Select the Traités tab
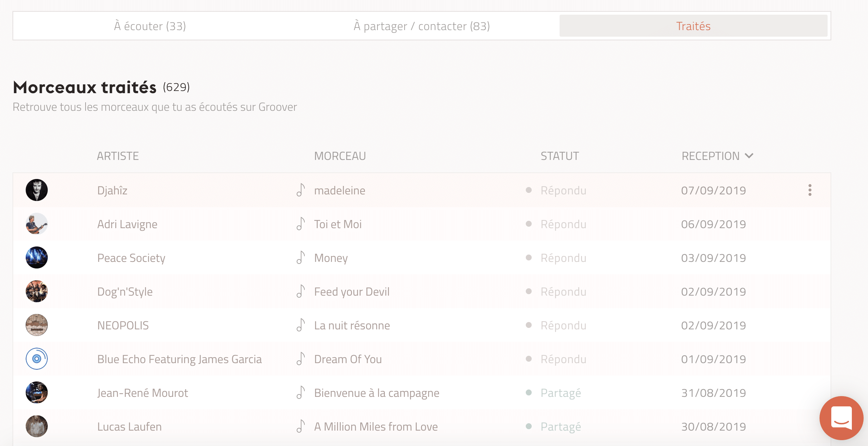The height and width of the screenshot is (446, 868). point(693,26)
